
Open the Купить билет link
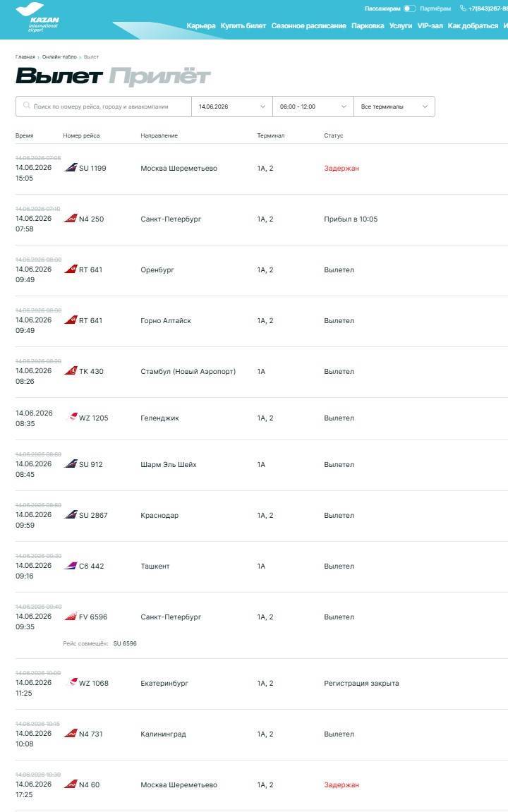(x=243, y=26)
